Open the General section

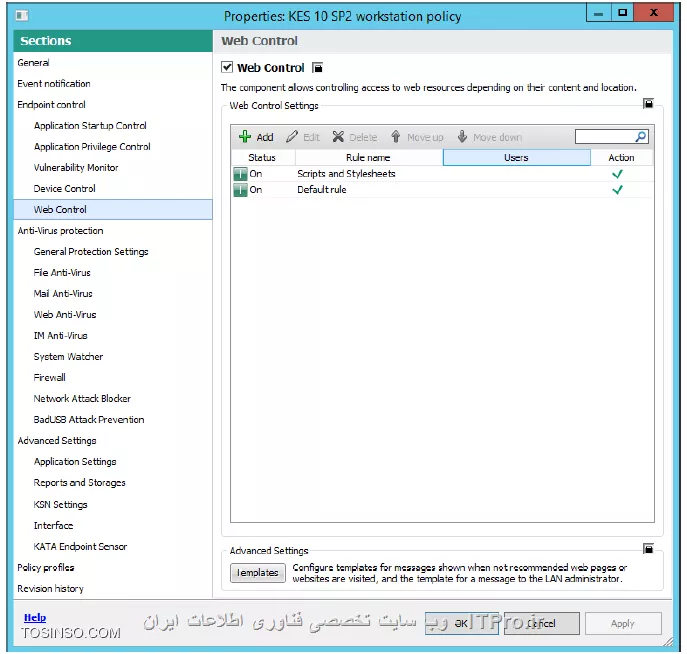[x=33, y=63]
